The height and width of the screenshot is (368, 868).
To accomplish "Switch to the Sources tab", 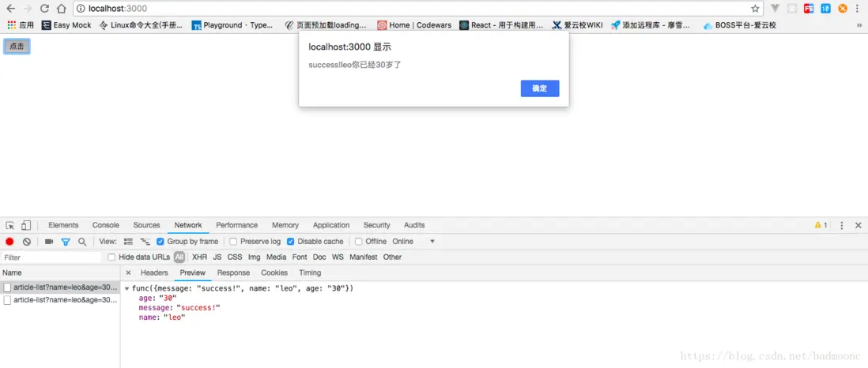I will [147, 225].
